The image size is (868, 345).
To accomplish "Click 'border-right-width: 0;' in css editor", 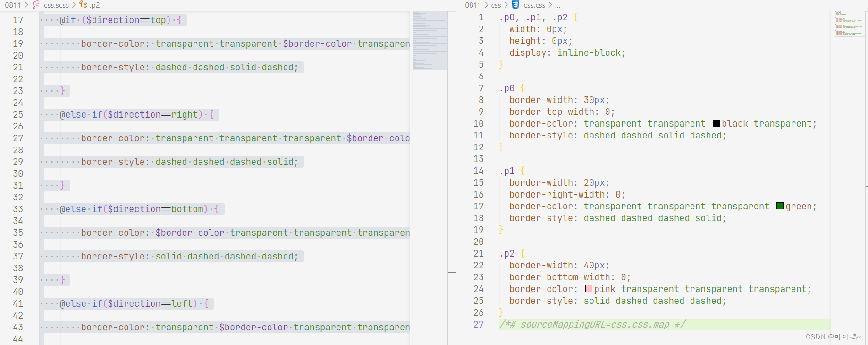I will point(567,194).
